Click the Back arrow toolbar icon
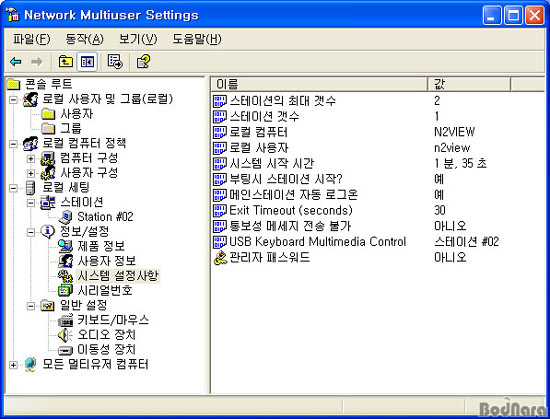 16,62
